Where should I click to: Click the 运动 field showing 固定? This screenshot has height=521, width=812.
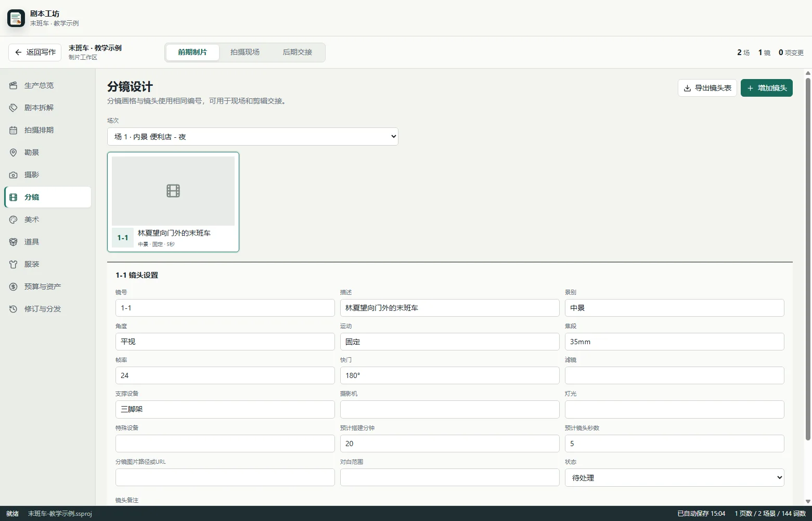point(450,342)
